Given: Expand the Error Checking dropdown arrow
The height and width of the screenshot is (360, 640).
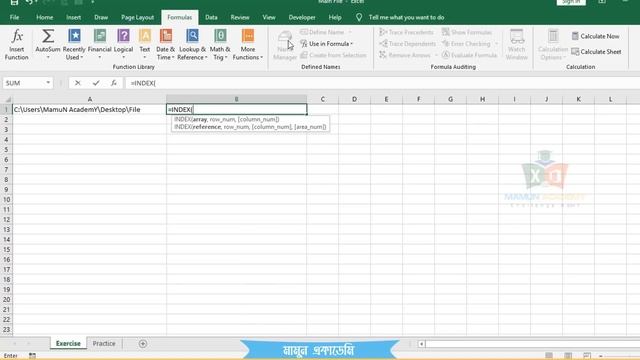Looking at the screenshot, I should 496,44.
